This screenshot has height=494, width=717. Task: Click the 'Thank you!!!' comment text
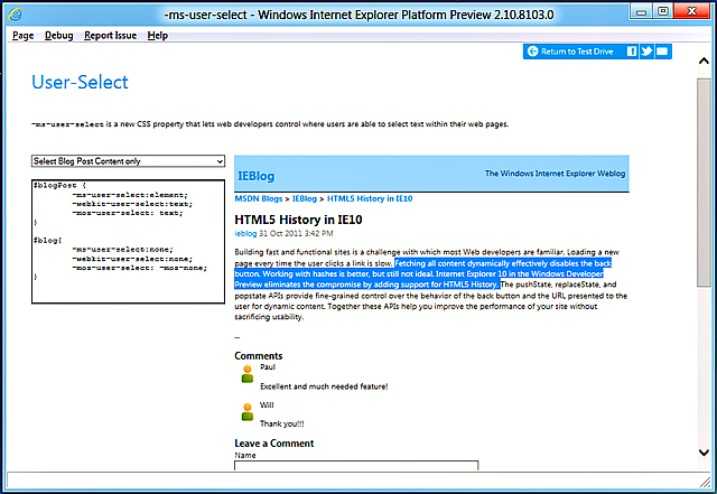click(x=282, y=424)
